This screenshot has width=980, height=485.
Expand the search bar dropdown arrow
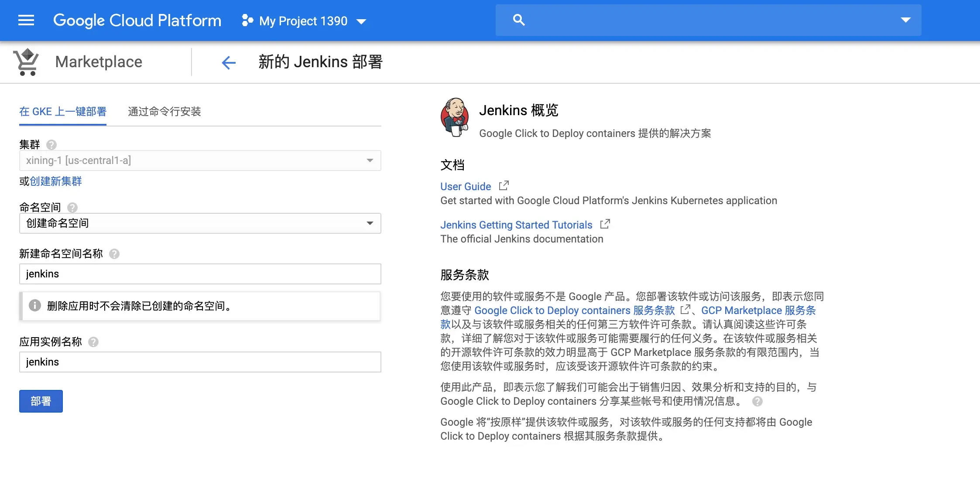pyautogui.click(x=906, y=20)
